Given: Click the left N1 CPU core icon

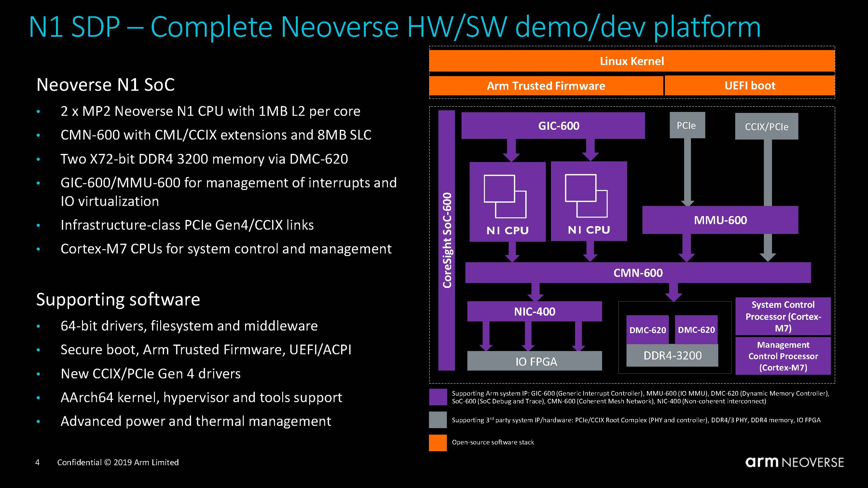Looking at the screenshot, I should click(505, 196).
